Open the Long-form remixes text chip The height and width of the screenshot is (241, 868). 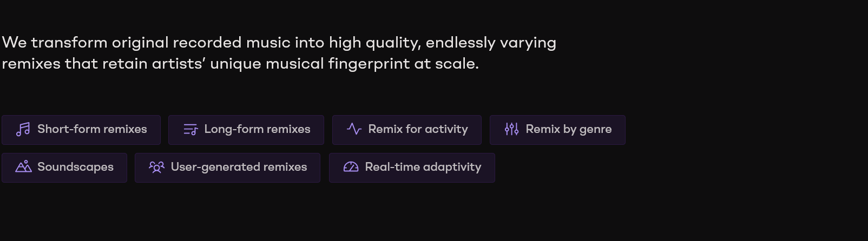pyautogui.click(x=257, y=129)
